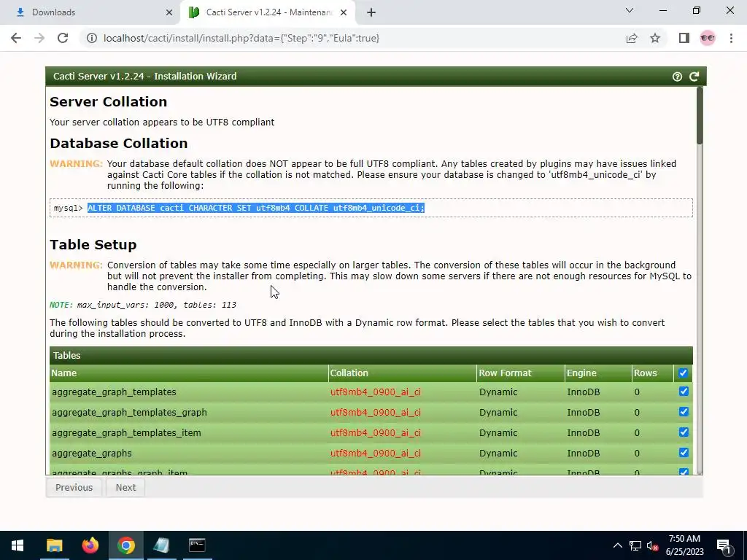The height and width of the screenshot is (560, 747).
Task: Click the Database Collation heading
Action: tap(119, 144)
